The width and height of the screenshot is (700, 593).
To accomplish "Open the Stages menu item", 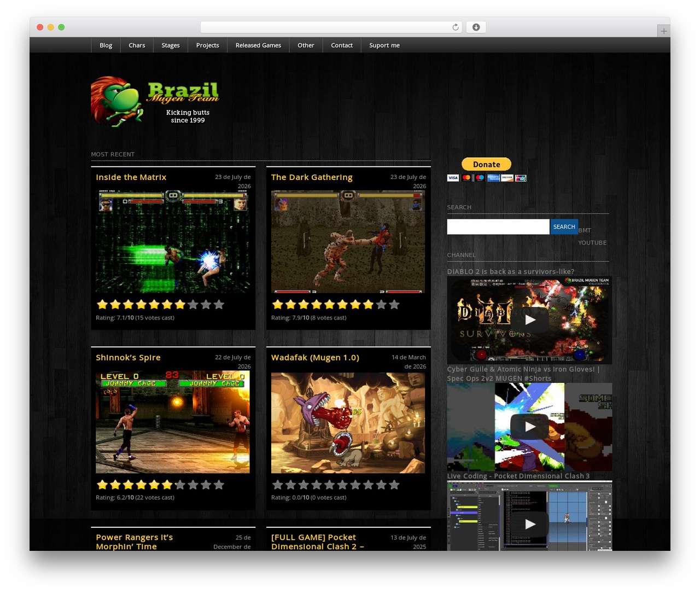I will (171, 45).
